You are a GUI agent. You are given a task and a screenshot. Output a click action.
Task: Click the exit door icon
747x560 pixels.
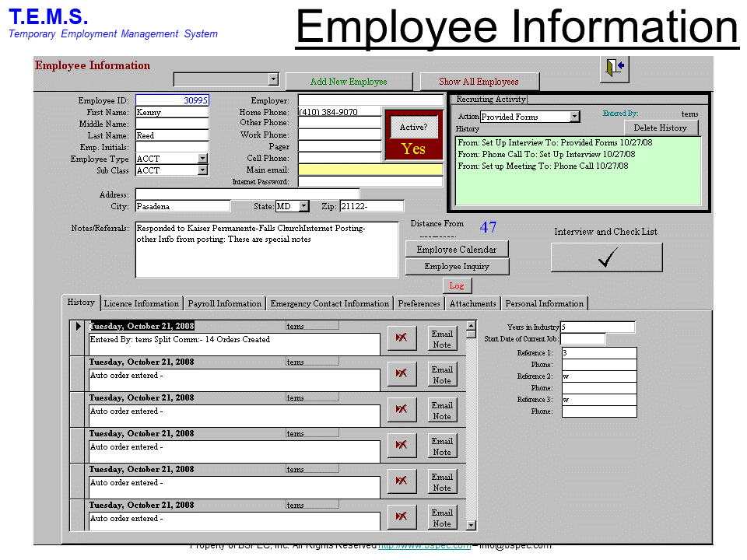(615, 68)
